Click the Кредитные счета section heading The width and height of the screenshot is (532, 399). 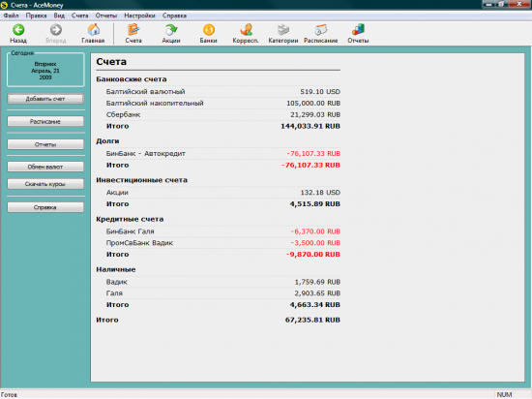[130, 219]
